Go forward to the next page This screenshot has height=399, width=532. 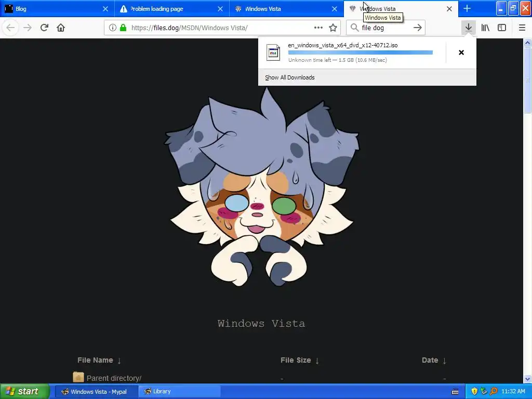(28, 28)
